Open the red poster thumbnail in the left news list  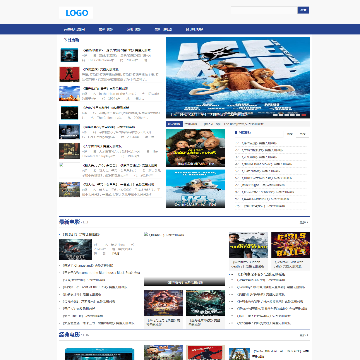coord(69,74)
